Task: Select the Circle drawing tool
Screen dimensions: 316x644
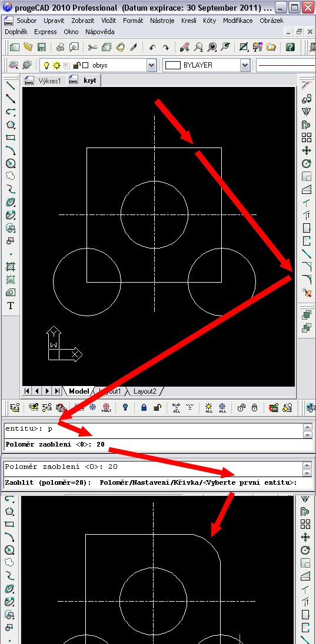Action: 11,163
